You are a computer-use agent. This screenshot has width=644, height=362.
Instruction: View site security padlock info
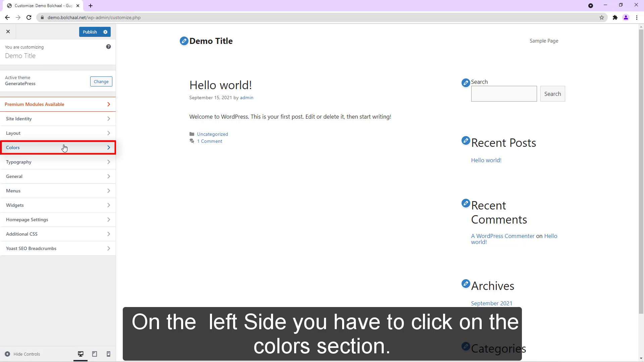click(x=42, y=17)
